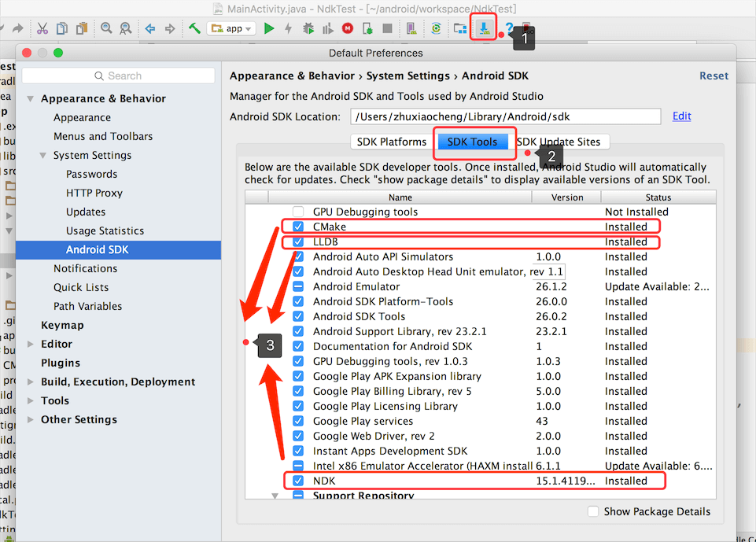Uncheck Google Play services checkbox
This screenshot has width=756, height=542.
coord(298,421)
